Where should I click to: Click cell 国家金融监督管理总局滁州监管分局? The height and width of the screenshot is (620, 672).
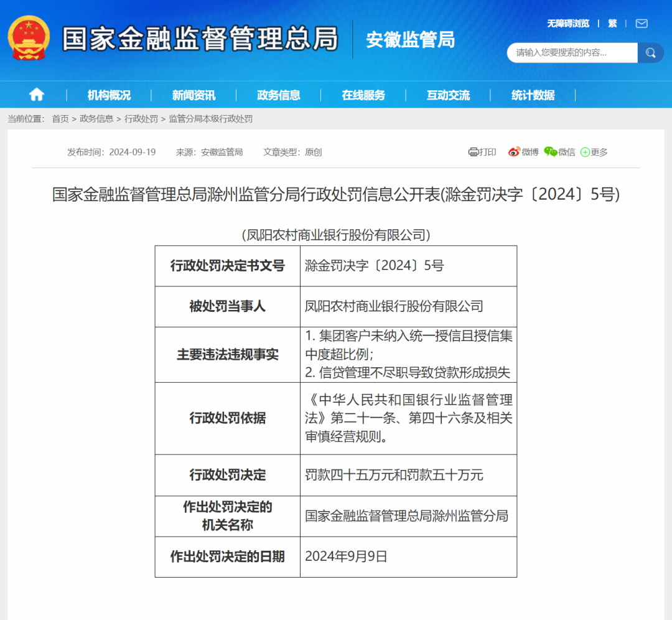pyautogui.click(x=408, y=516)
